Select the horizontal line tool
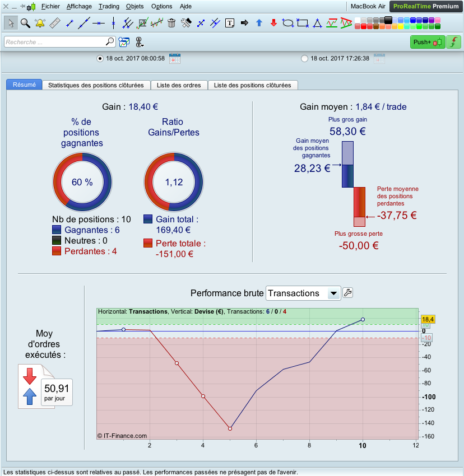Image resolution: width=464 pixels, height=476 pixels. 99,23
